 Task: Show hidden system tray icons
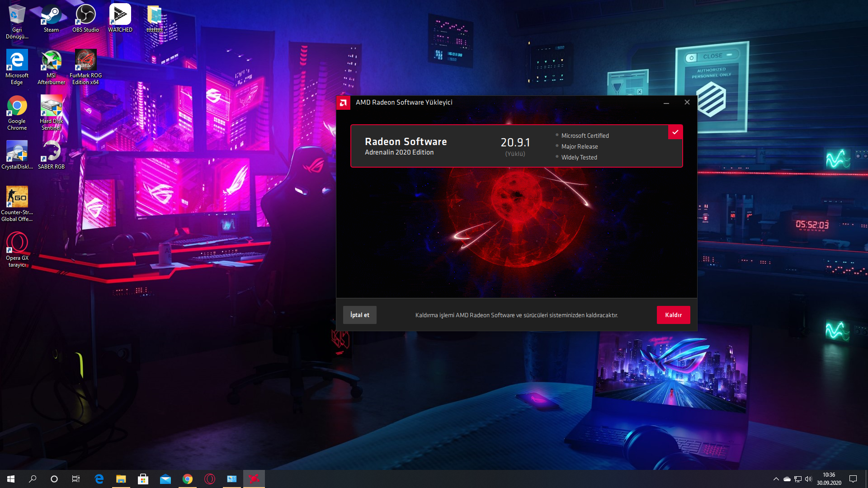(776, 479)
